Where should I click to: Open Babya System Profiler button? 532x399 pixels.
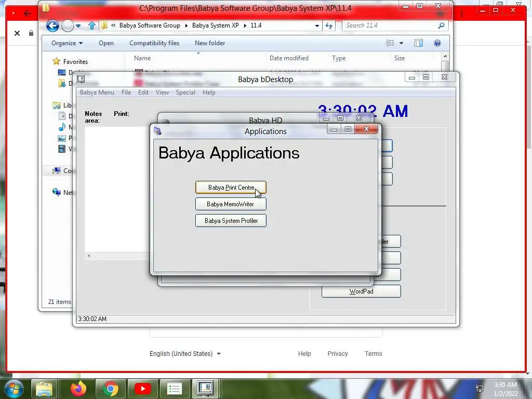(x=231, y=220)
